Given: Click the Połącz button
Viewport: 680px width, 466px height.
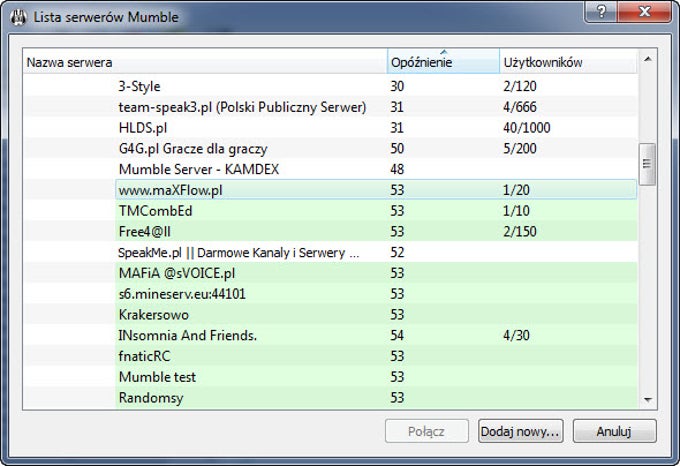Looking at the screenshot, I should point(426,431).
